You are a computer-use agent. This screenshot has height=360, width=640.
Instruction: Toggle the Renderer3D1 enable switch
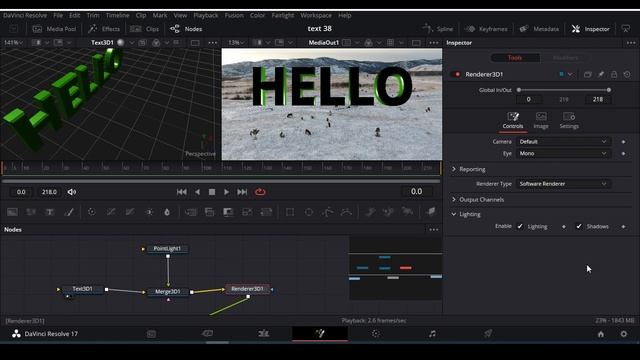coord(457,74)
